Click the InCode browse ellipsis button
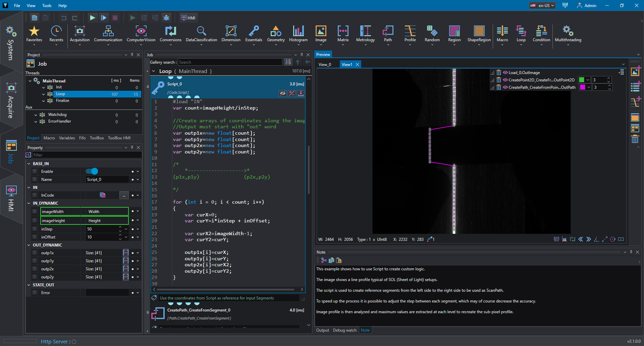 [124, 195]
